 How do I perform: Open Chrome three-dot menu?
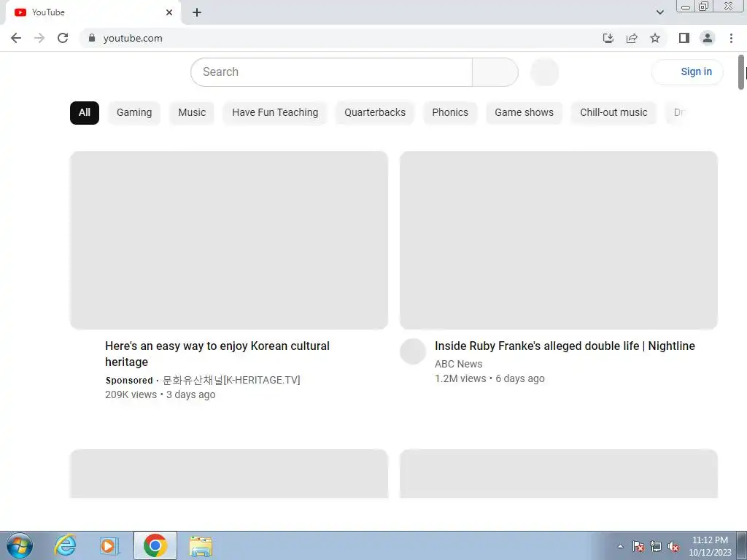[x=731, y=38]
